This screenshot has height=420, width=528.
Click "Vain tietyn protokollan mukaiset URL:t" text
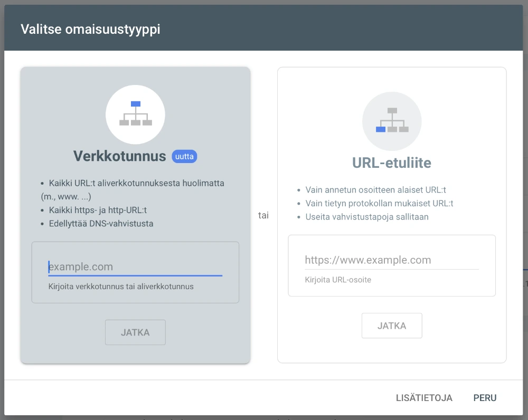click(379, 203)
